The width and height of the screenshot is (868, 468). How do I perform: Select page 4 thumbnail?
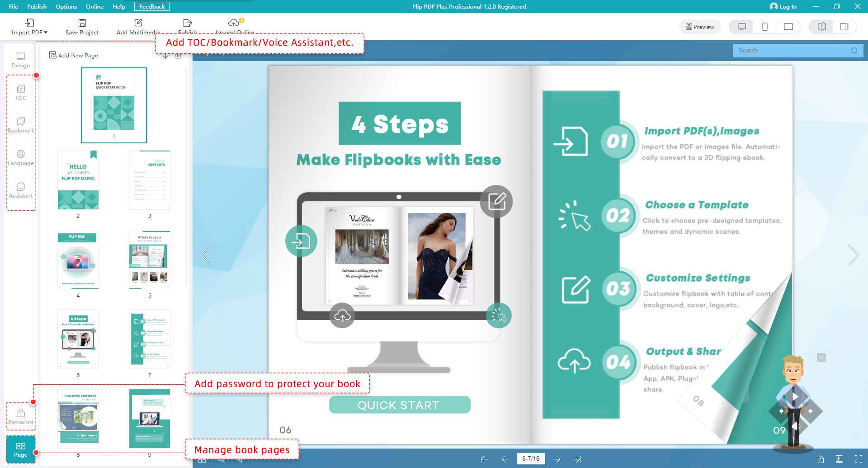tap(78, 260)
